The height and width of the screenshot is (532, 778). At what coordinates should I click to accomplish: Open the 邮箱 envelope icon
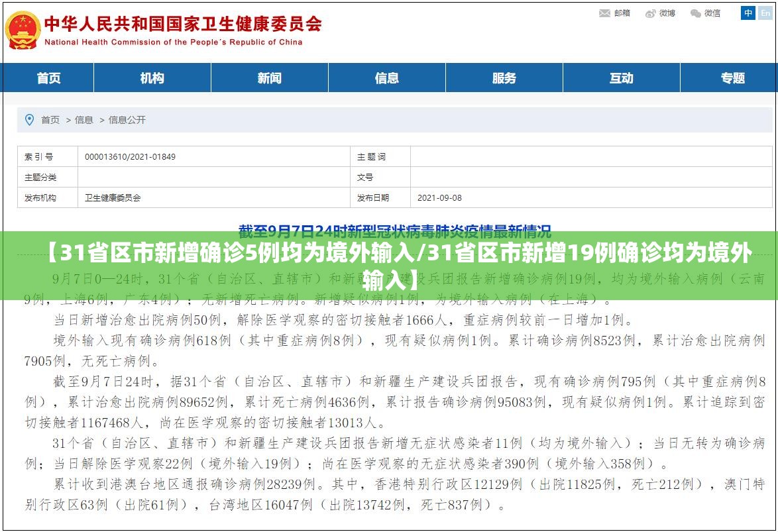(x=604, y=13)
